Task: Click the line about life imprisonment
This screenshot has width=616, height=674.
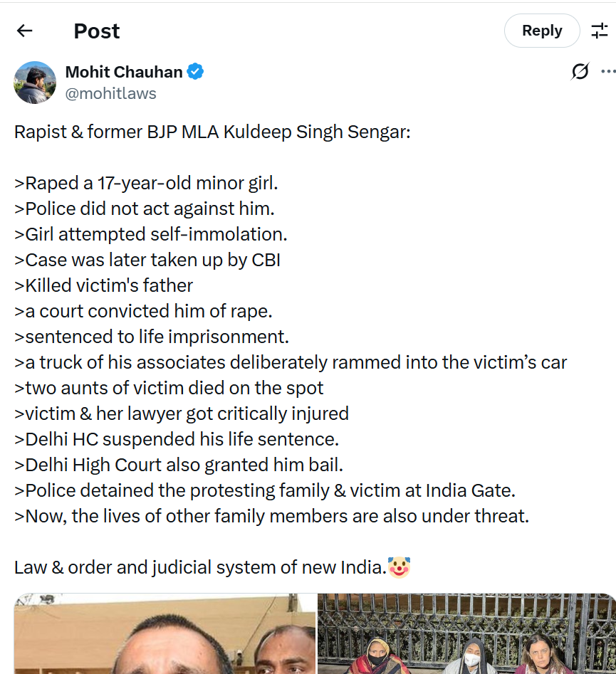Action: point(152,337)
